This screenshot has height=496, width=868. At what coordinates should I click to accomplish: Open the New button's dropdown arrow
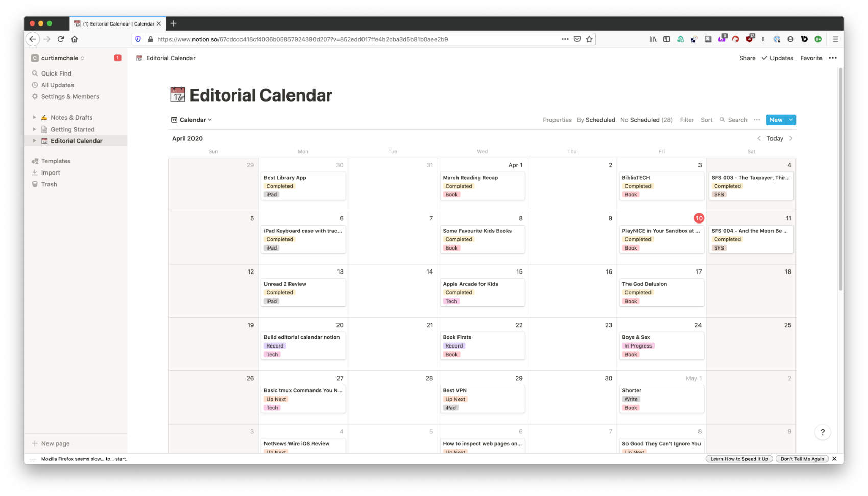(x=790, y=120)
